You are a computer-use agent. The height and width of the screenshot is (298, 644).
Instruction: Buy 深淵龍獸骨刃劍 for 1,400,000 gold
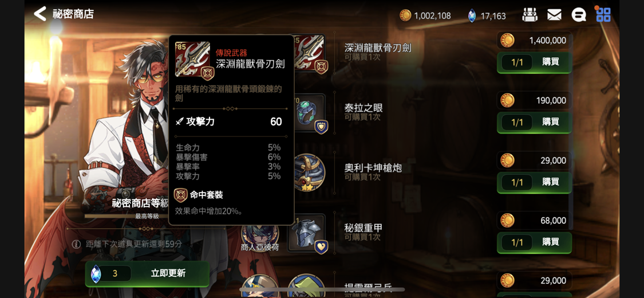(x=534, y=62)
